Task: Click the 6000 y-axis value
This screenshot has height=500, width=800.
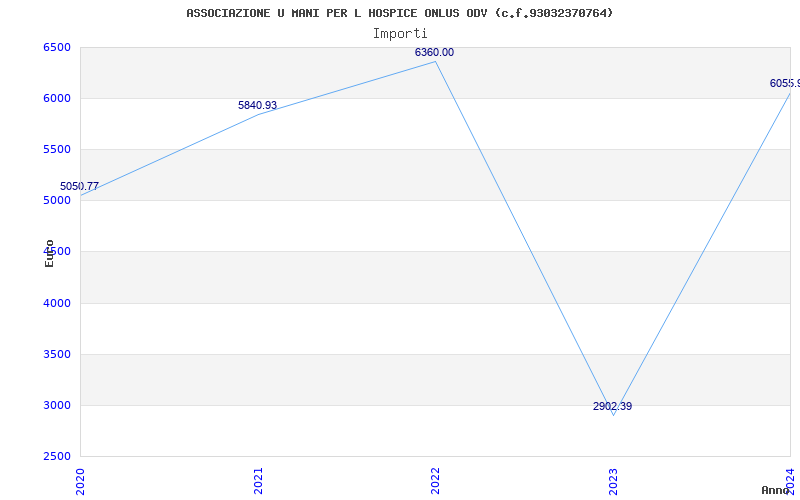Action: (x=56, y=98)
